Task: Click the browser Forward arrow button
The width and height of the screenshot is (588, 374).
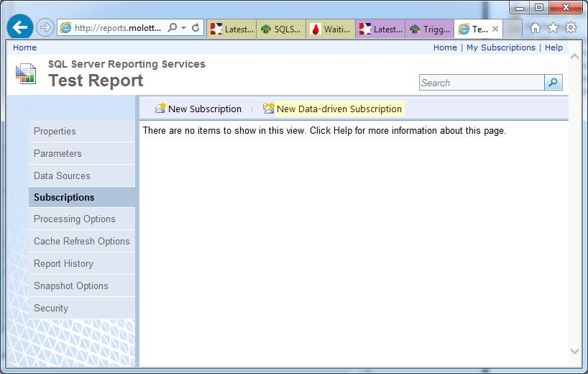Action: click(x=45, y=28)
